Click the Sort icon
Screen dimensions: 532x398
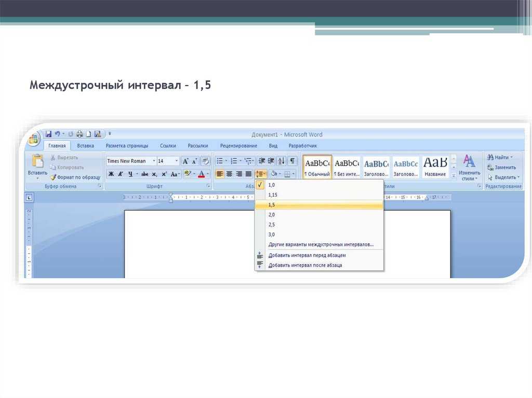coord(282,161)
